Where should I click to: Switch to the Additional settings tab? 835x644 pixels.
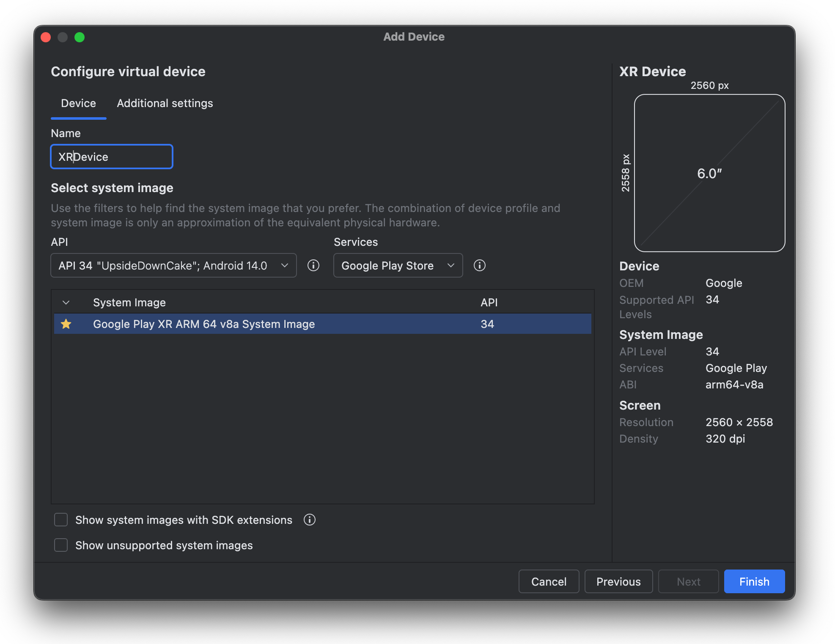tap(165, 103)
